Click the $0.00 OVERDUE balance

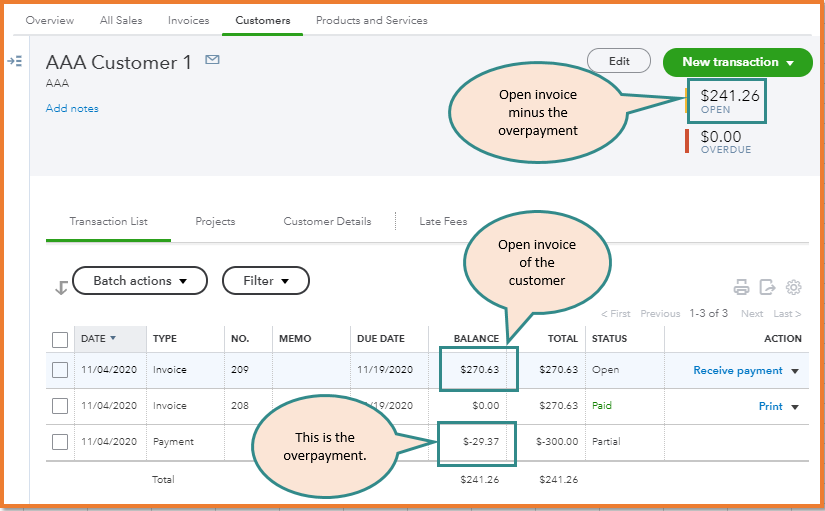click(x=725, y=142)
